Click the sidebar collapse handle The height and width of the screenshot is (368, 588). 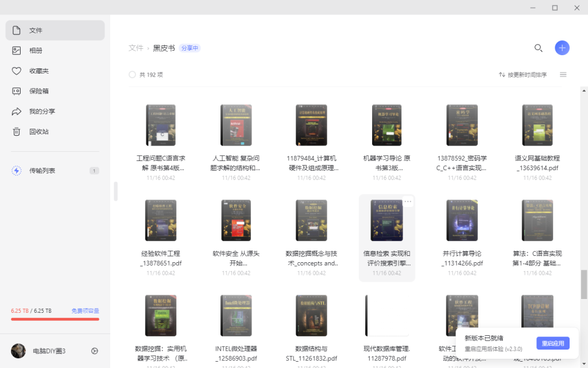click(116, 191)
